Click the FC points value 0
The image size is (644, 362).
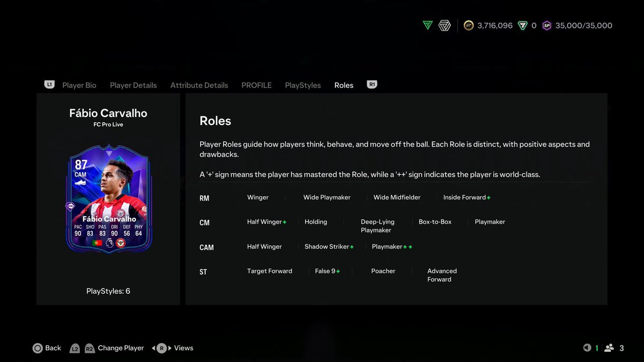(533, 25)
